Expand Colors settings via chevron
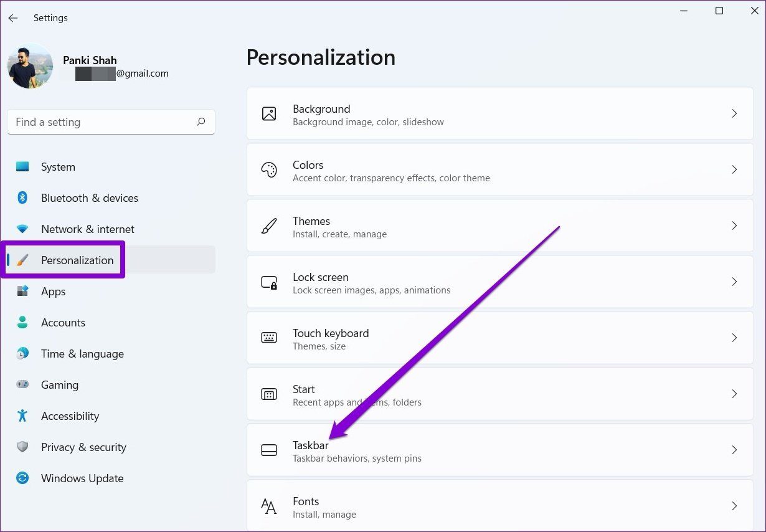The image size is (766, 532). (x=734, y=169)
